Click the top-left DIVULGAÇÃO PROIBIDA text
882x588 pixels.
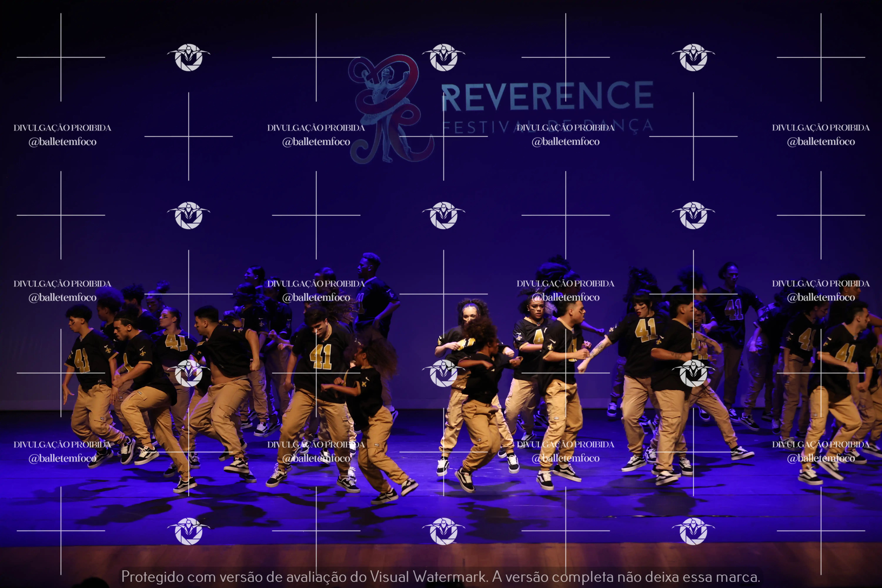click(x=62, y=128)
